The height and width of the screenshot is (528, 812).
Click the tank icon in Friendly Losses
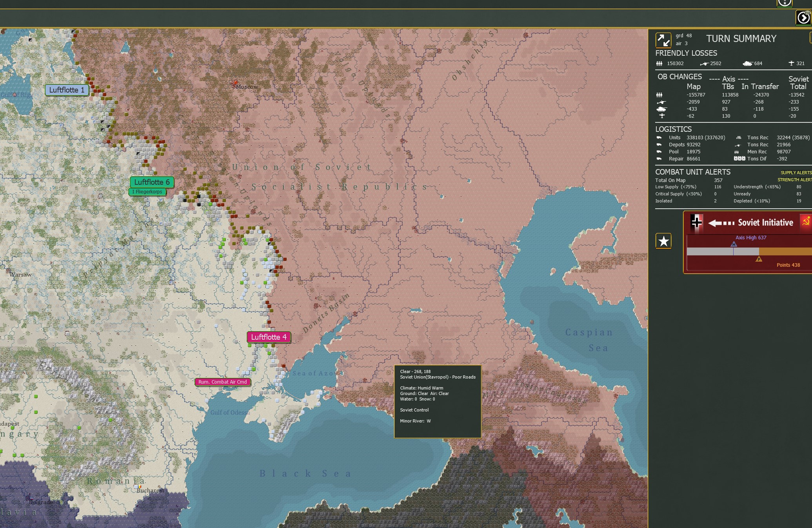click(x=747, y=64)
